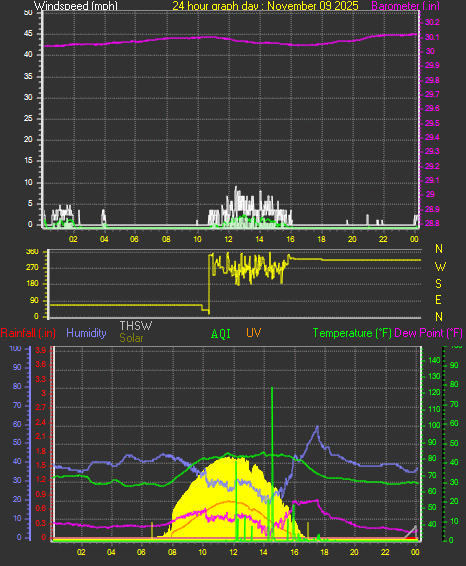Click the blue humidity peak before hour 18
Screen dimensions: 466x566
pyautogui.click(x=317, y=427)
